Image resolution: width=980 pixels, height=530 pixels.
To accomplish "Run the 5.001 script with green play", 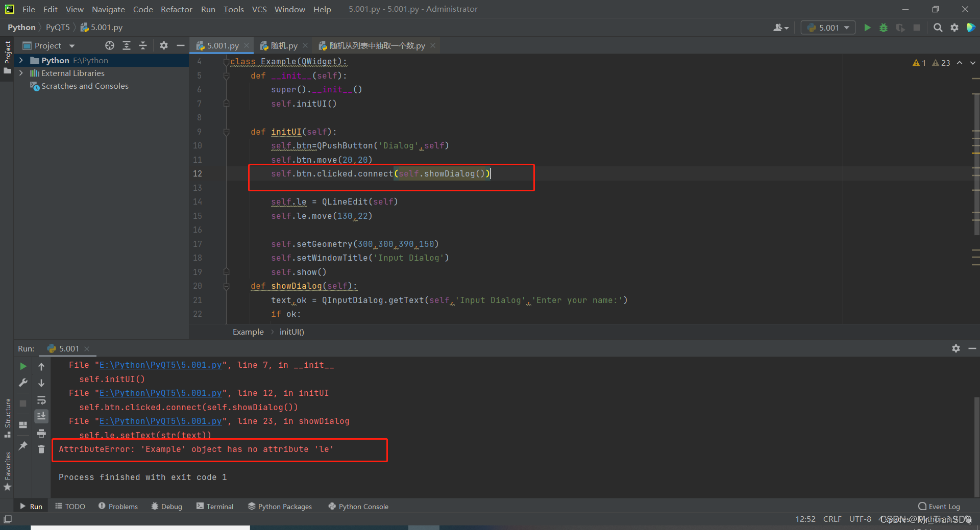I will coord(867,28).
